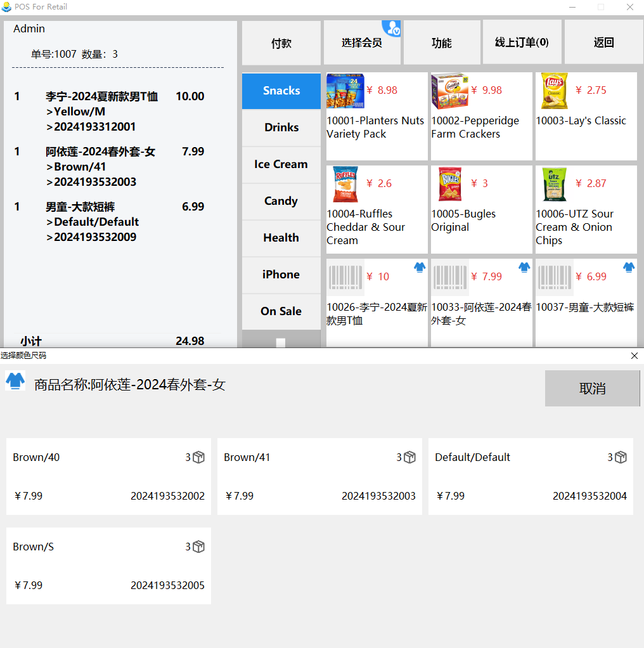Choose the Brown/S variant label

(34, 547)
